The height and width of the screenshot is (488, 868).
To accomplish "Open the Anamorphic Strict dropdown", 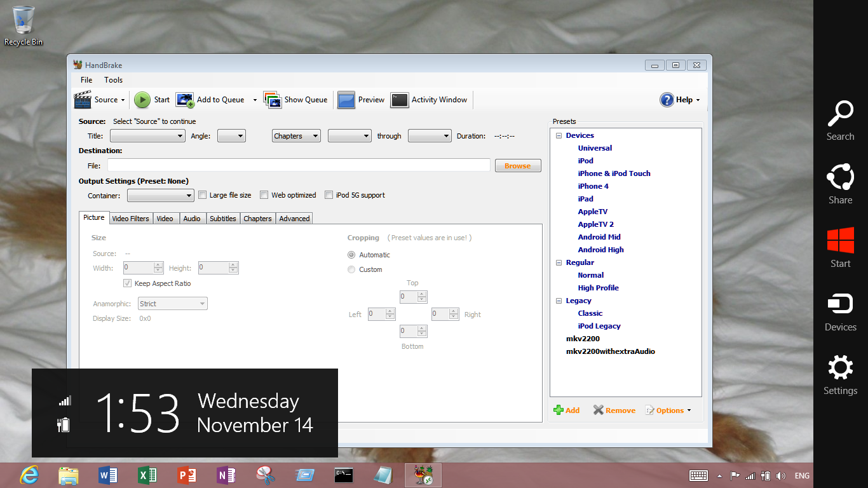I will (x=172, y=303).
